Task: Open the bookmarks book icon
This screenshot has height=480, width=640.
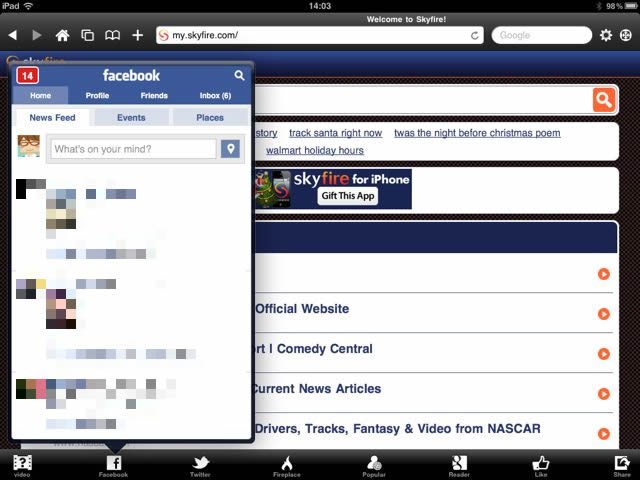Action: (x=112, y=36)
